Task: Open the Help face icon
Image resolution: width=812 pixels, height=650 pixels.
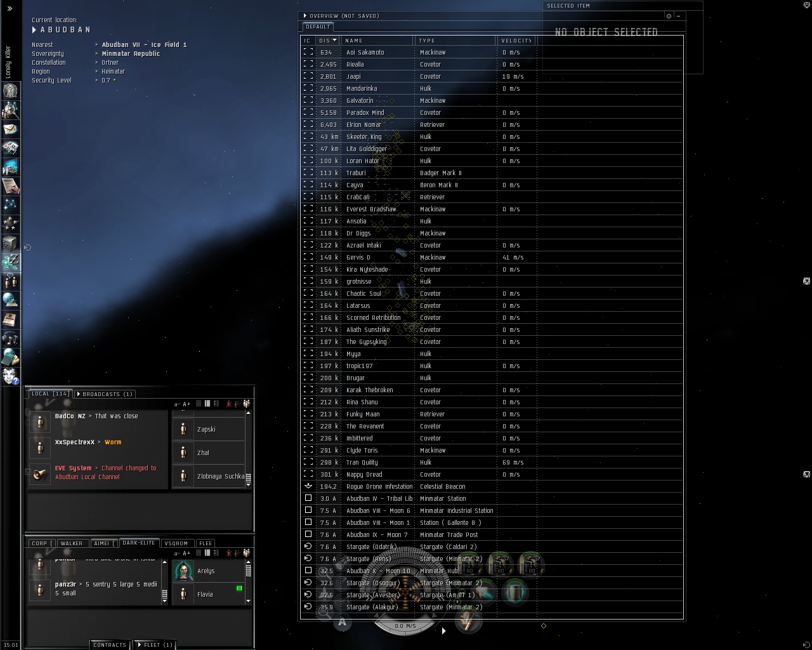Action: pyautogui.click(x=10, y=376)
